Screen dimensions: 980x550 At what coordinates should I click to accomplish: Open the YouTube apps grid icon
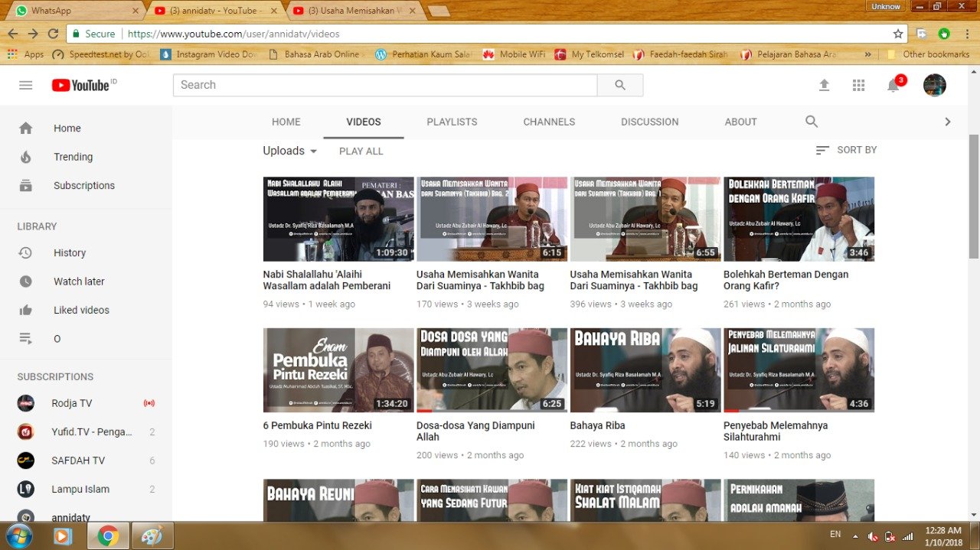(x=858, y=86)
